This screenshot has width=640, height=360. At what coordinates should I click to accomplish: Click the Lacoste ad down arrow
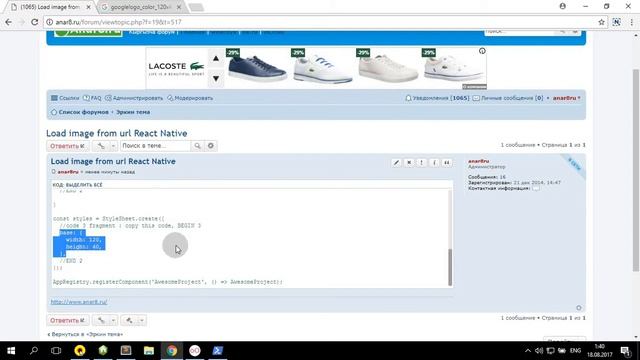coord(216,78)
